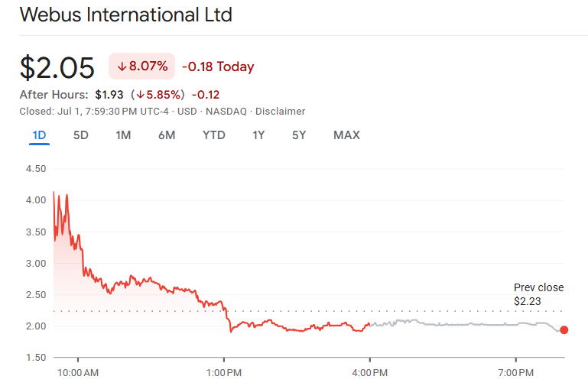
Task: Click the 4:00 PM axis label
Action: 370,373
